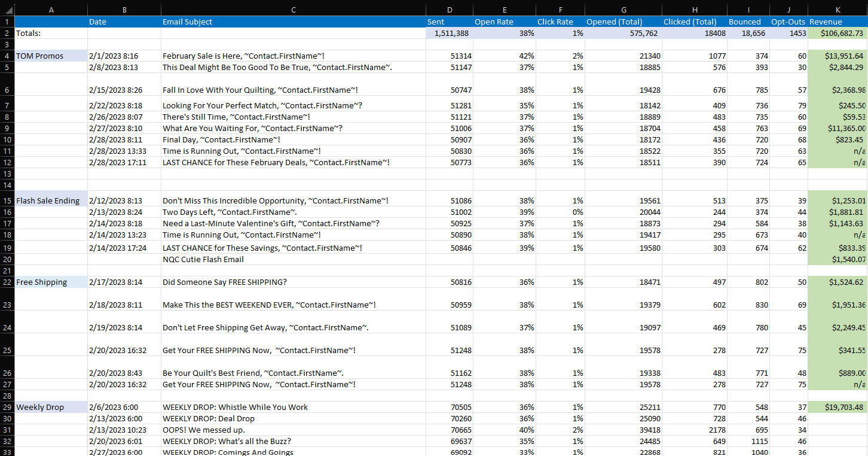Viewport: 868px width, 456px height.
Task: Click the total revenue cell $106,682.73
Action: pyautogui.click(x=837, y=34)
